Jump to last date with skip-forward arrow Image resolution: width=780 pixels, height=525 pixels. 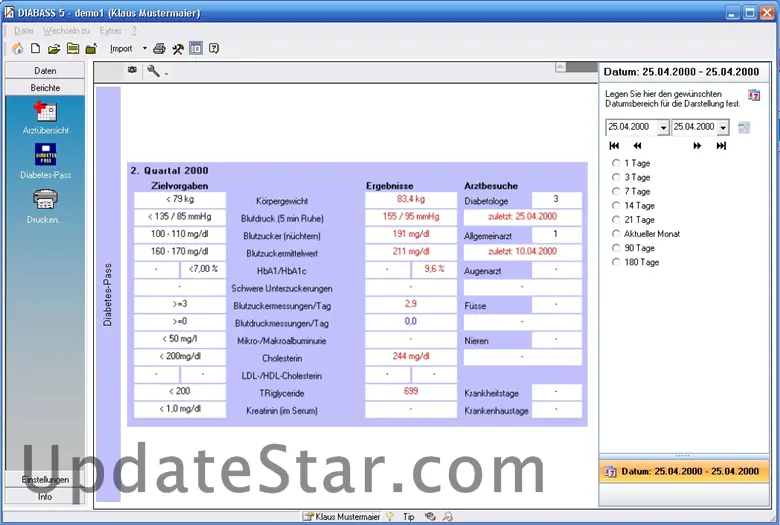pyautogui.click(x=721, y=146)
